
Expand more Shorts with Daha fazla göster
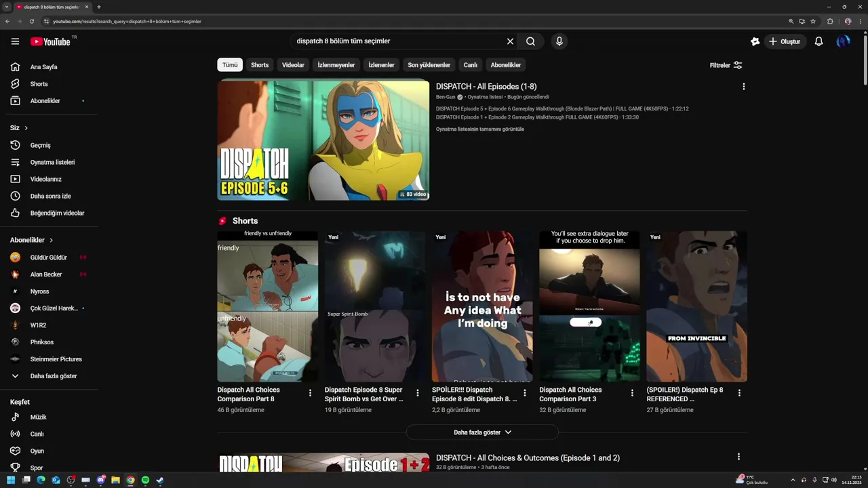point(482,432)
